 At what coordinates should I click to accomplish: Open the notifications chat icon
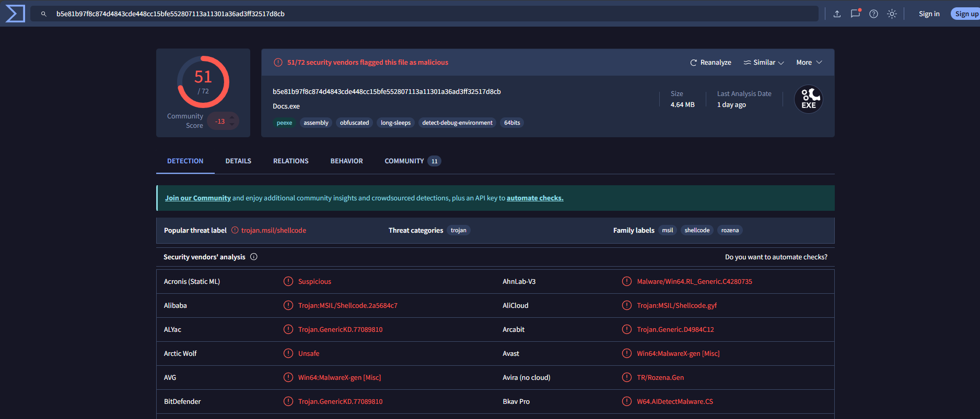[x=855, y=14]
